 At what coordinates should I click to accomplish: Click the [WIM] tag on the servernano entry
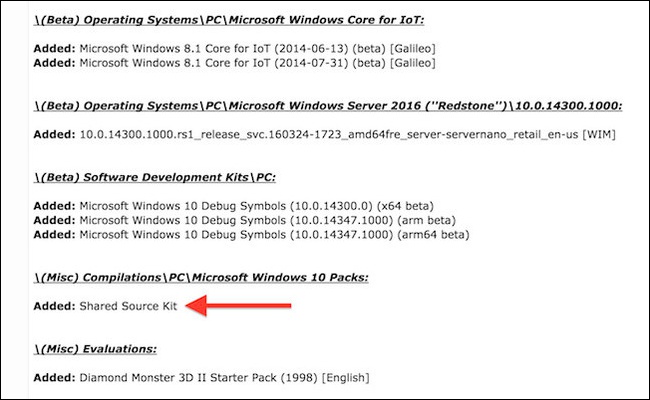(599, 134)
